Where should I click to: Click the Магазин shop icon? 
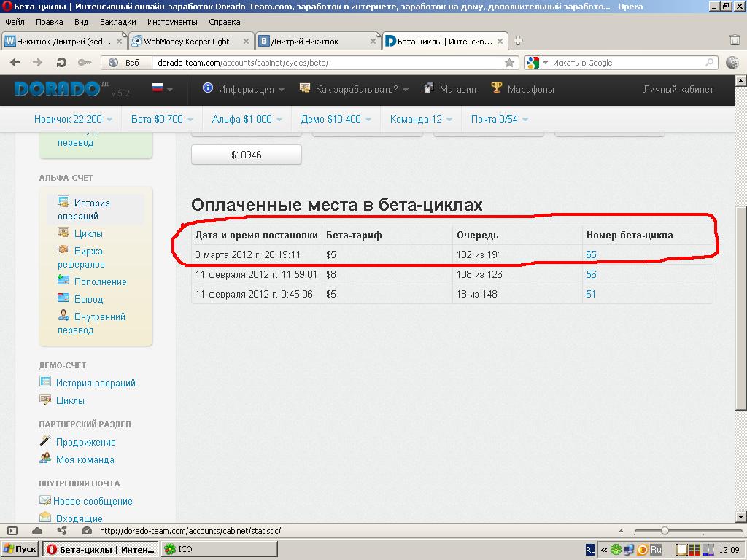coord(429,89)
